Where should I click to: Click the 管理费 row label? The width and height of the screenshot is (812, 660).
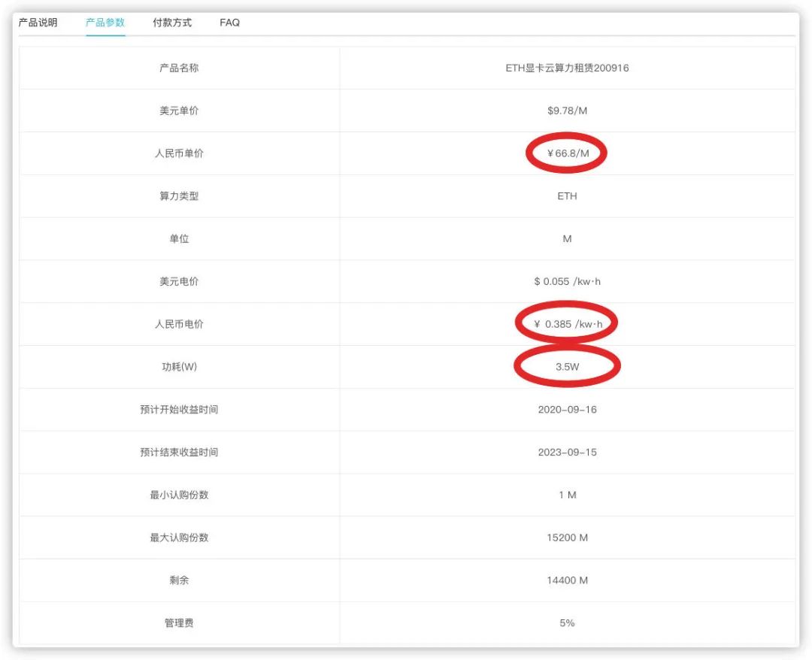179,623
